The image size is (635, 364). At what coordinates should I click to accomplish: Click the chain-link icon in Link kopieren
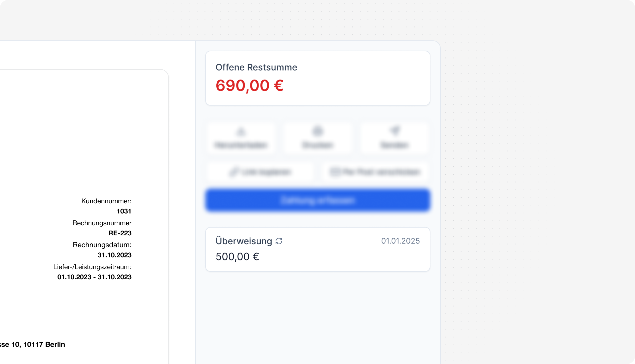(234, 172)
